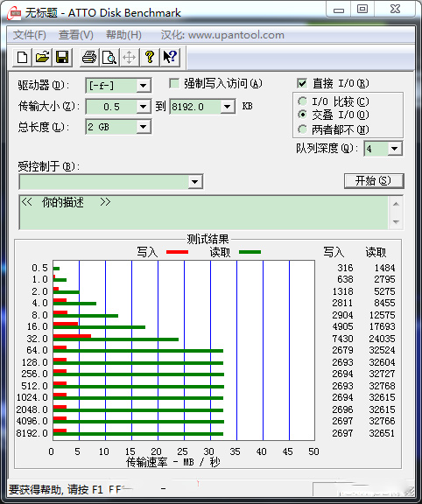The height and width of the screenshot is (504, 422).
Task: Expand the 队列深度 dropdown
Action: pos(394,149)
